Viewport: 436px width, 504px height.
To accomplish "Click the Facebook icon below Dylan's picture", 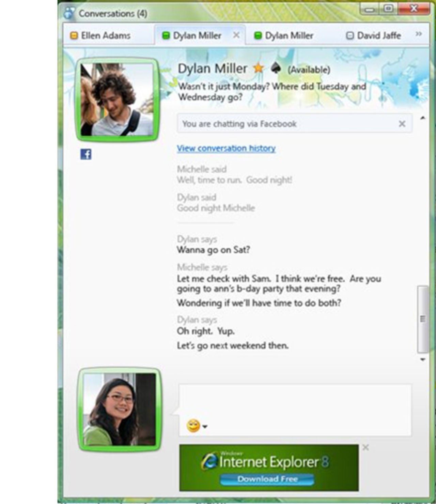I will (x=87, y=154).
